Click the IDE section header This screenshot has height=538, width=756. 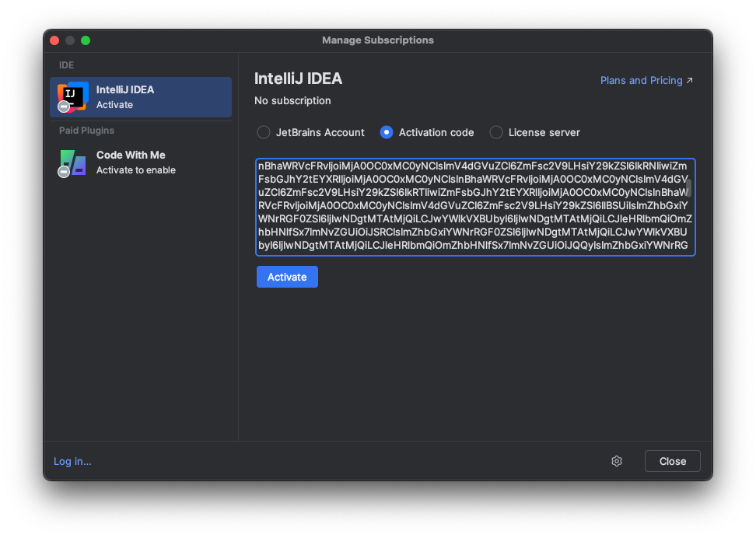point(66,65)
